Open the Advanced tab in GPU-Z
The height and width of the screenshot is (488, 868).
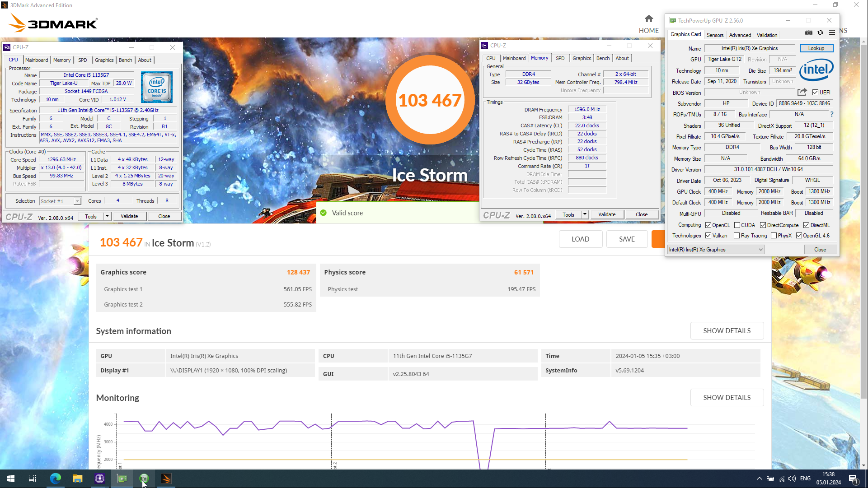click(x=740, y=35)
